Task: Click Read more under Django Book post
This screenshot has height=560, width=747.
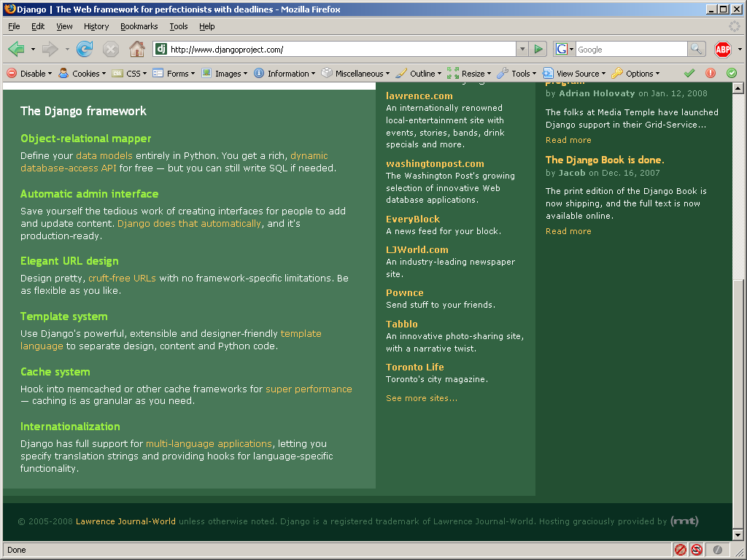Action: [568, 231]
